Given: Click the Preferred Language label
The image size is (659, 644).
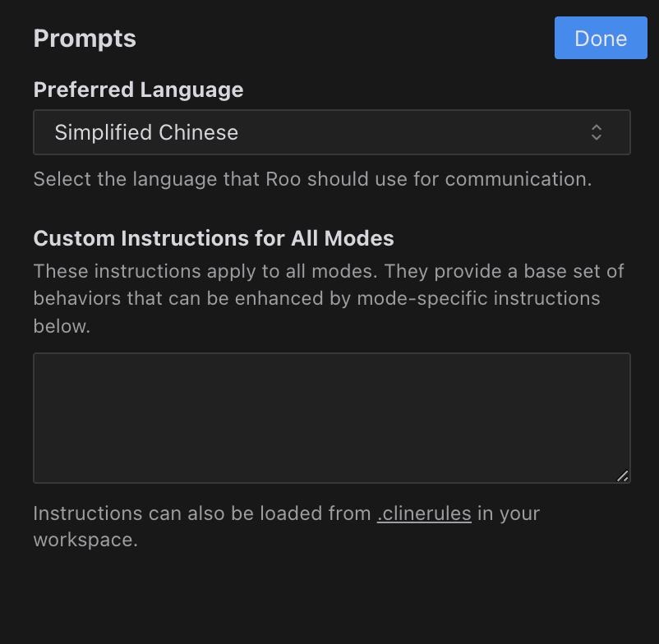Looking at the screenshot, I should pos(138,90).
